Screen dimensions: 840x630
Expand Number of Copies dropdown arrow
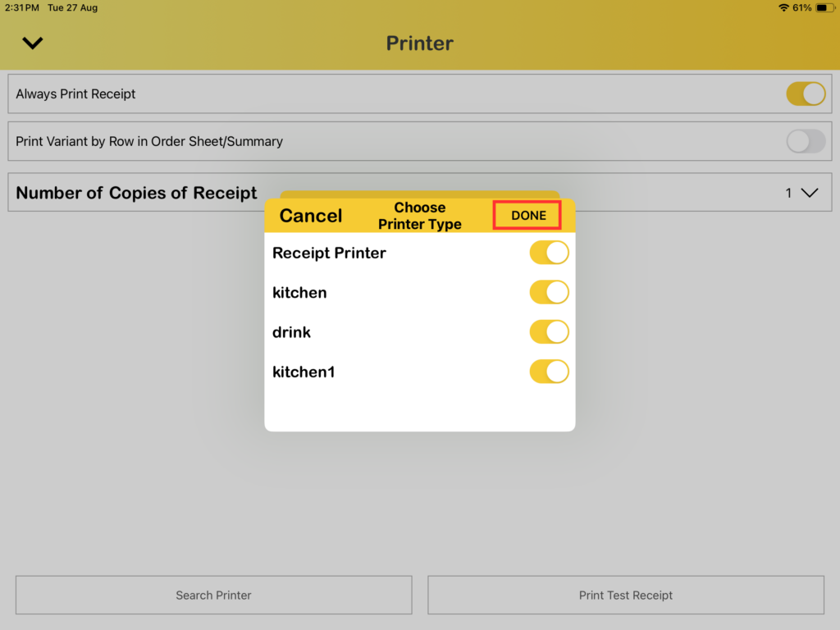tap(809, 193)
